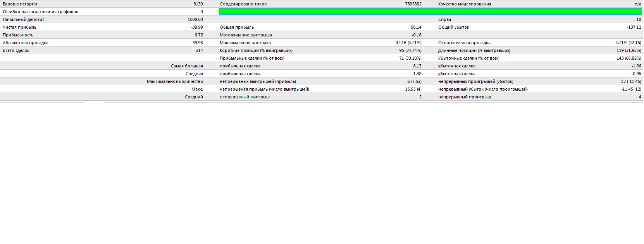Click 'непрерывный проигрыш' label
The image size is (644, 244).
pos(465,97)
